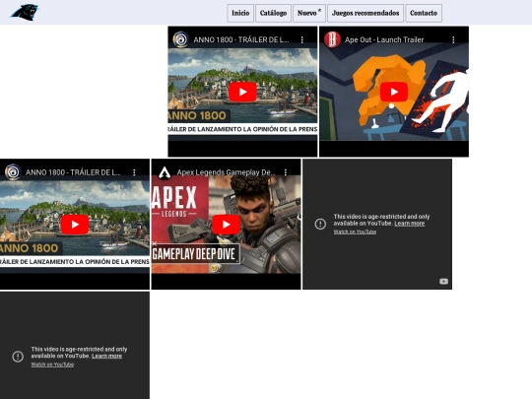Play the Anno 1800 video beside Apex Legends
The width and height of the screenshot is (532, 399).
75,225
